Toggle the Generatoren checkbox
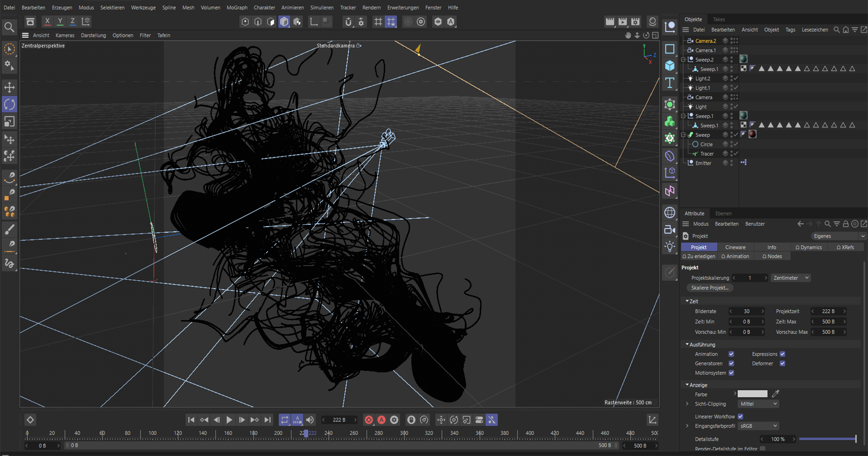 [731, 363]
